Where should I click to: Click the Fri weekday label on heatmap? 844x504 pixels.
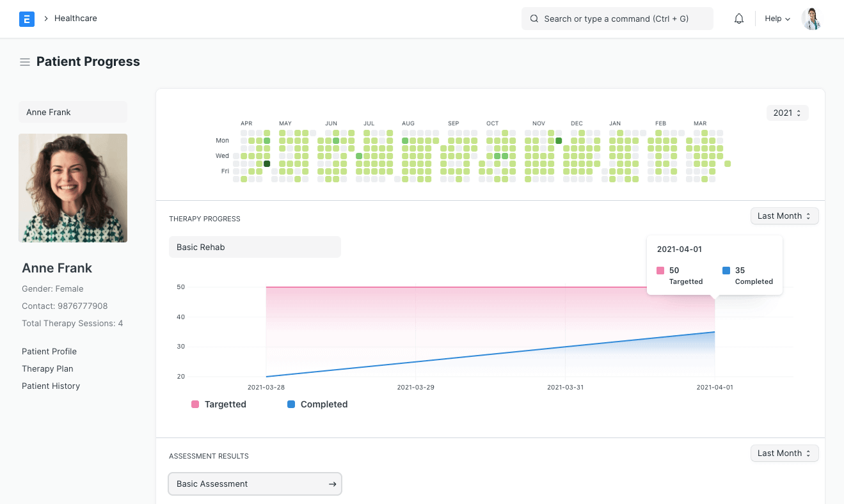click(x=225, y=171)
